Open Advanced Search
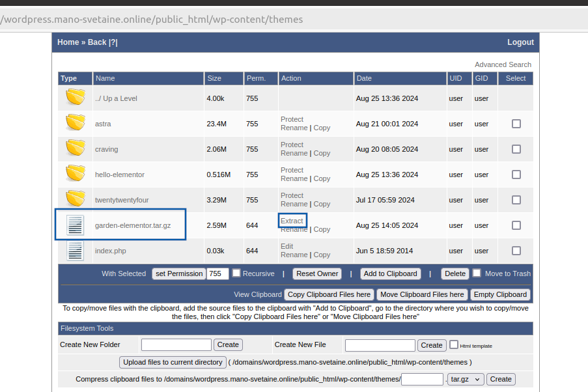 click(503, 64)
